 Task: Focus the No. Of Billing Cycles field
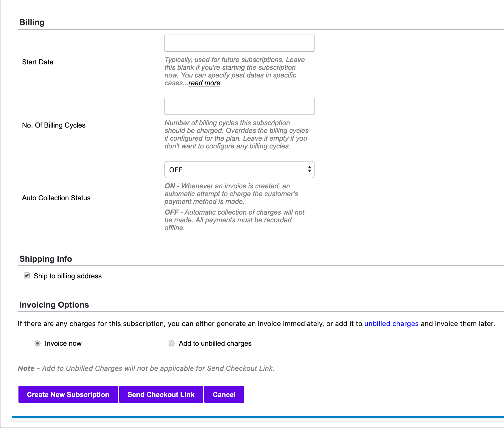[239, 106]
